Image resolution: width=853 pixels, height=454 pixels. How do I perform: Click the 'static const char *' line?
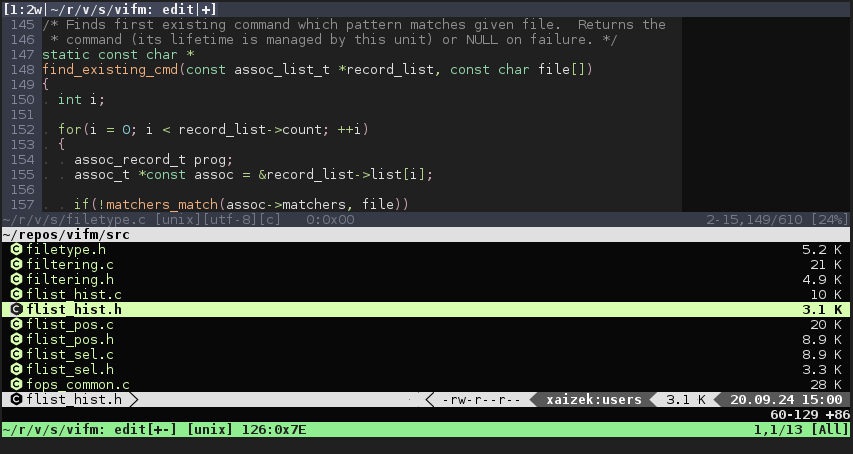118,54
